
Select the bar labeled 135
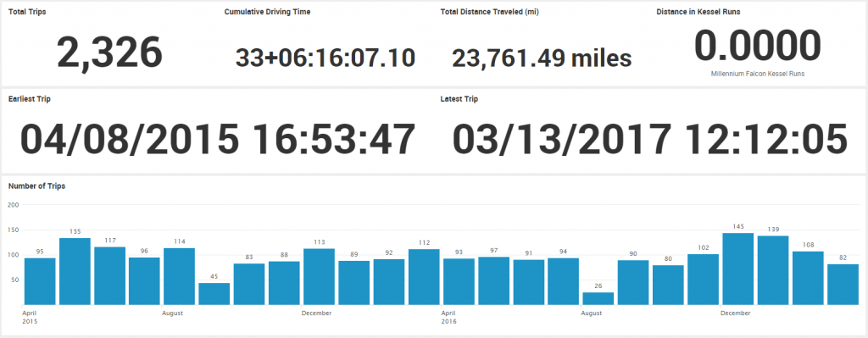click(x=75, y=272)
